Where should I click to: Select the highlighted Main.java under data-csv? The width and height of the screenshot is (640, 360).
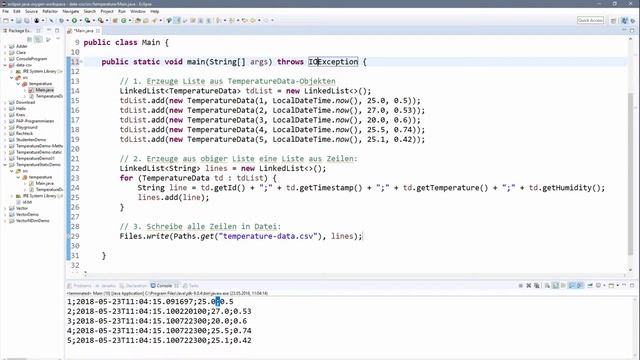(x=44, y=90)
